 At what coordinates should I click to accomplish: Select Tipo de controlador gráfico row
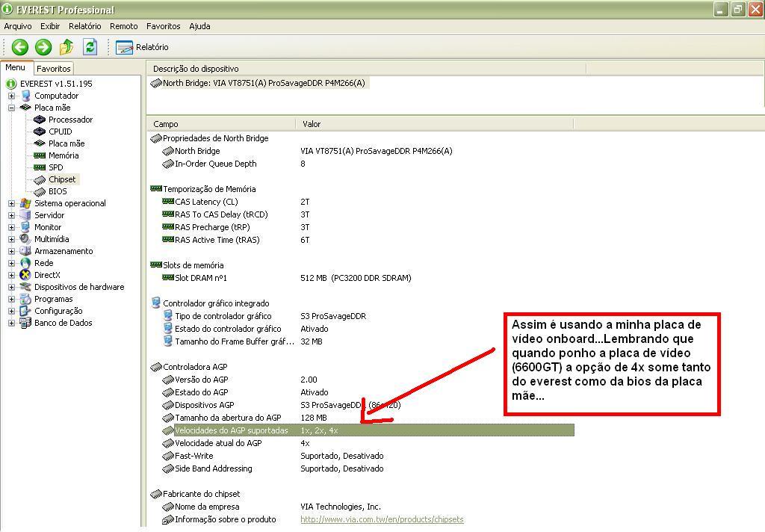[361, 316]
